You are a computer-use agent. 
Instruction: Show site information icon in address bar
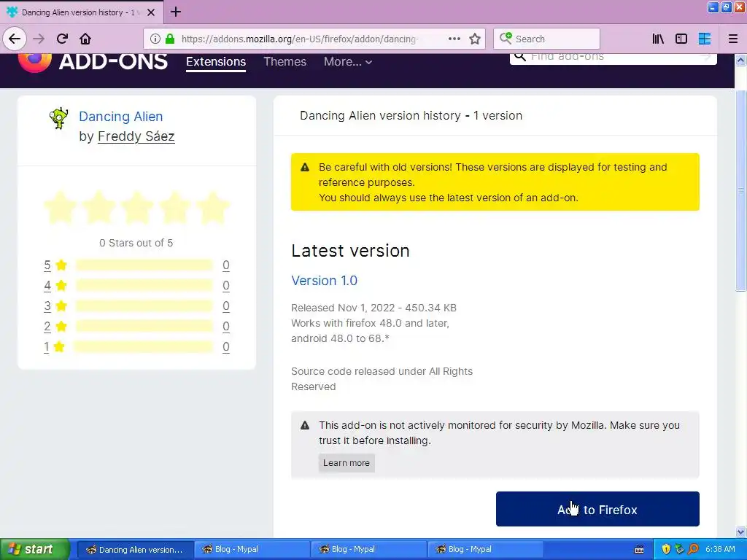point(155,39)
